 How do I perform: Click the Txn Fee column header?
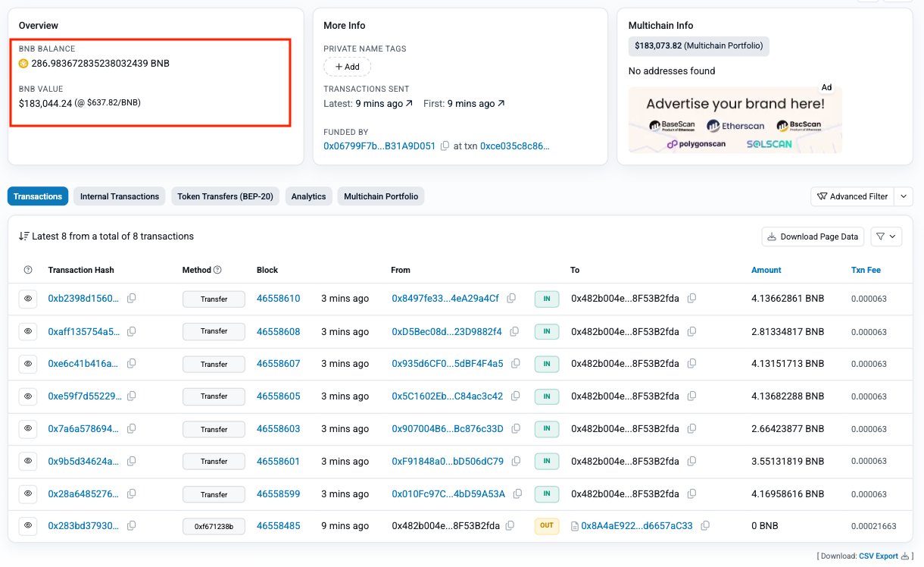[866, 270]
